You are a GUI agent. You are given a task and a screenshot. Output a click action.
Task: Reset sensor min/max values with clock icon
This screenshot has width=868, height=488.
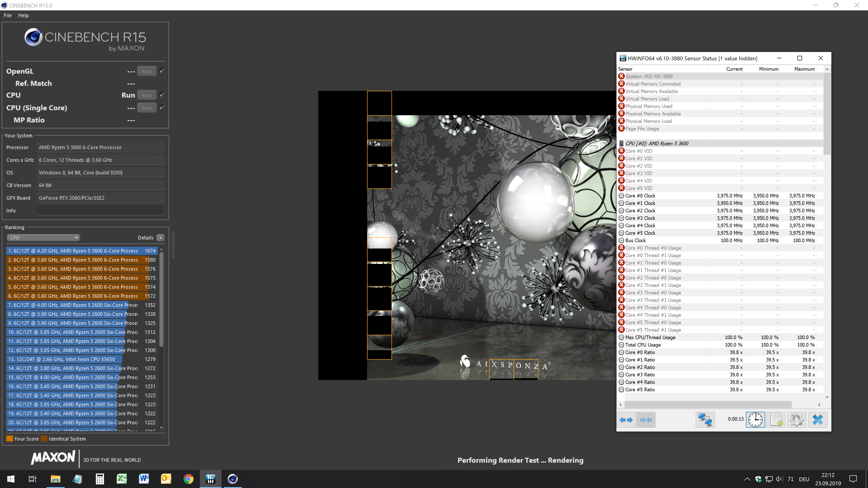pyautogui.click(x=755, y=420)
